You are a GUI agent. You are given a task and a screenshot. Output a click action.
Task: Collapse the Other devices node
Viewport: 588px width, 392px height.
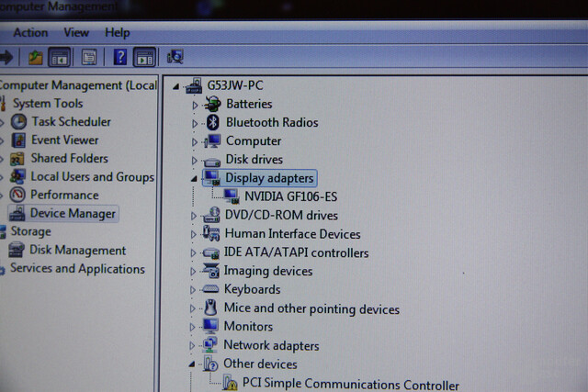[192, 364]
